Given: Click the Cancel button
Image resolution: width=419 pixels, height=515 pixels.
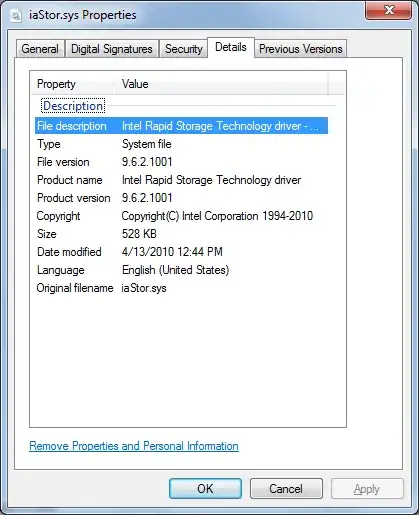Looking at the screenshot, I should tap(286, 489).
